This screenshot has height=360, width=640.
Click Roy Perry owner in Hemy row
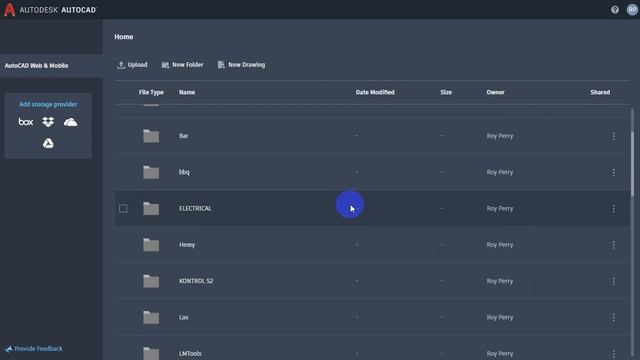click(500, 245)
